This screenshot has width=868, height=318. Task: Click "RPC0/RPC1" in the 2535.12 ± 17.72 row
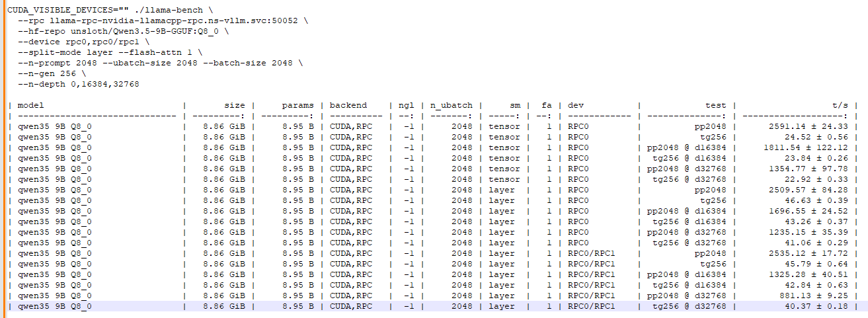point(591,253)
